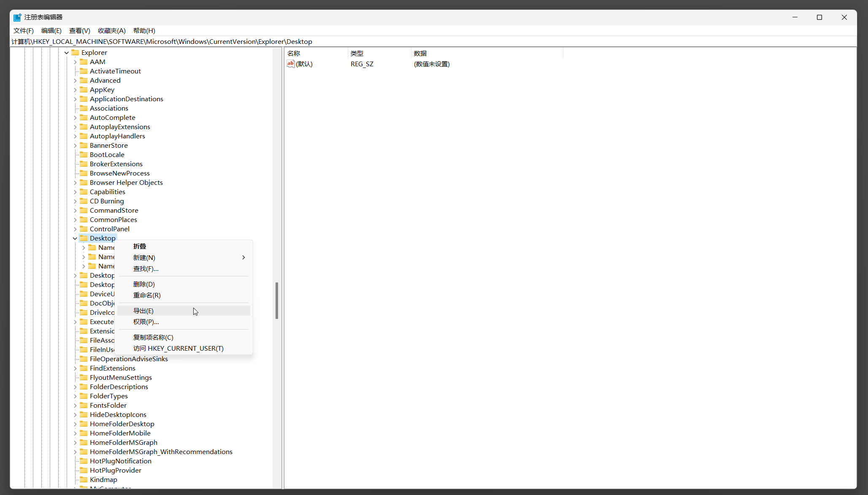Screen dimensions: 868x495
Task: Click the REG_SZ type cell
Action: [x=362, y=64]
